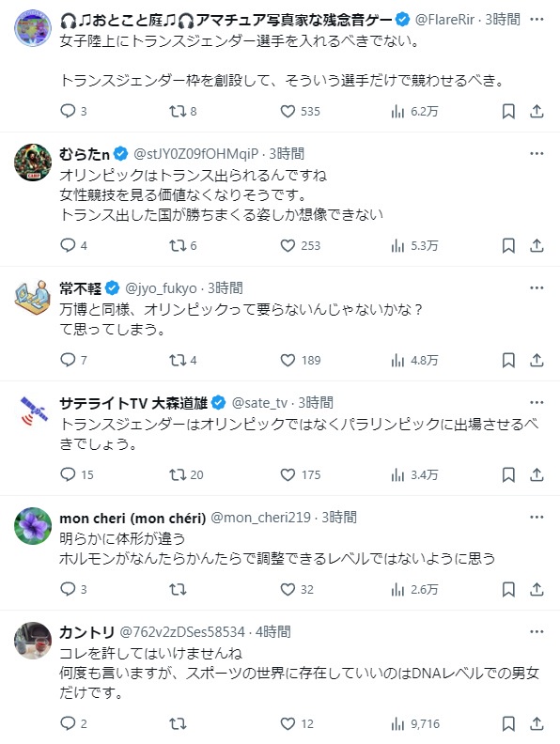View analytics on カントリ's post
560x744 pixels.
coord(415,723)
